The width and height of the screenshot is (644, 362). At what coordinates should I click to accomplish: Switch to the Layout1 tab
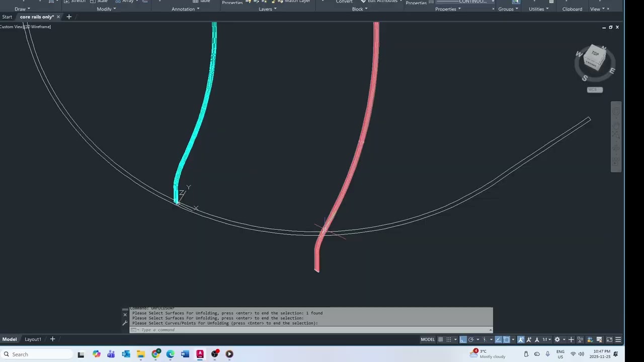coord(33,339)
